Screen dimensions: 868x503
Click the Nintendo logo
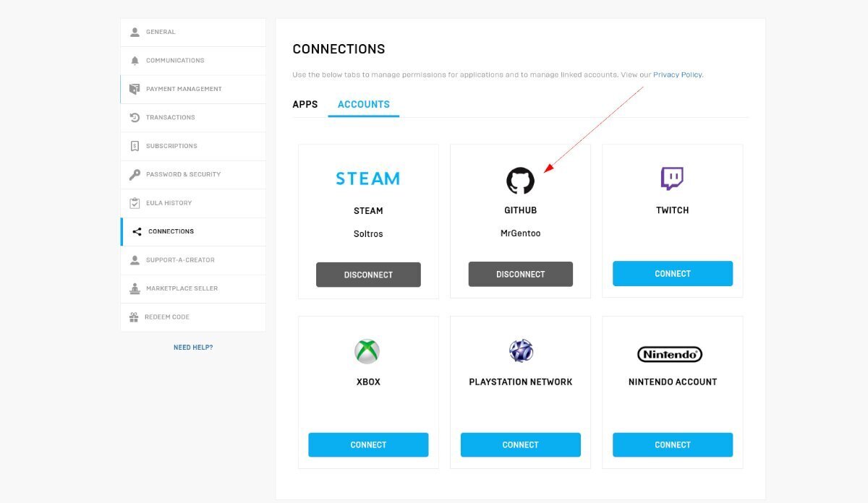point(670,354)
